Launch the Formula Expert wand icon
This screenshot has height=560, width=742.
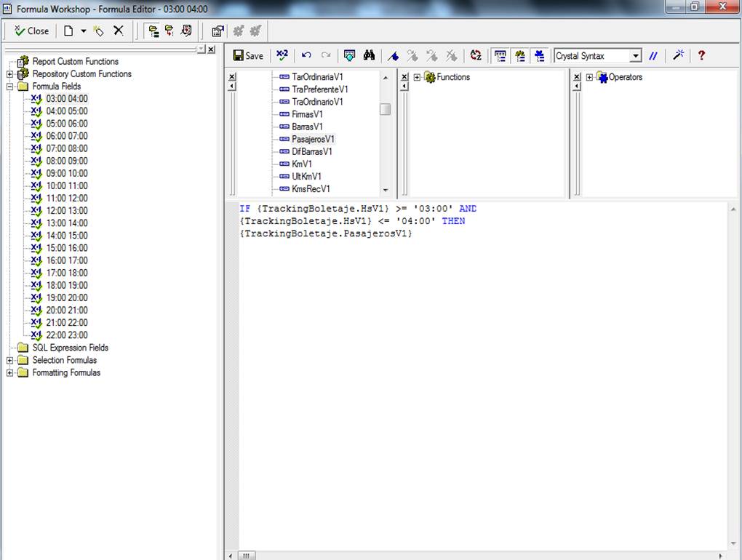pyautogui.click(x=678, y=56)
